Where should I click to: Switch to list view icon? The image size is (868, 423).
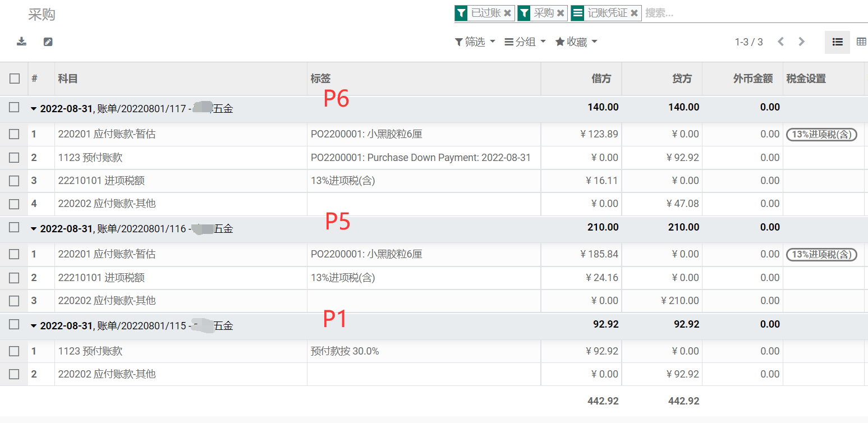pyautogui.click(x=837, y=42)
